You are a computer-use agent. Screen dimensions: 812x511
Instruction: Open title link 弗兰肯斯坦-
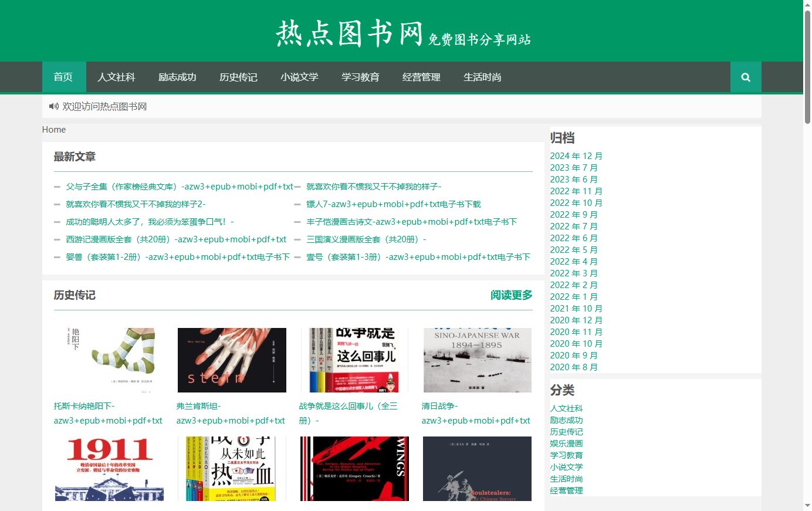coord(231,413)
